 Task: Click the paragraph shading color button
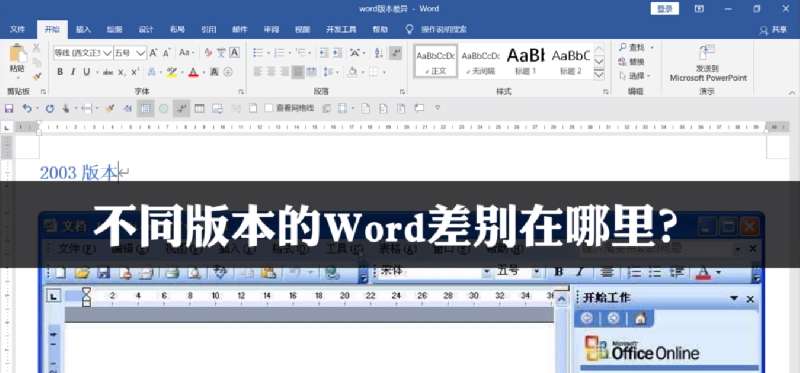pyautogui.click(x=352, y=72)
